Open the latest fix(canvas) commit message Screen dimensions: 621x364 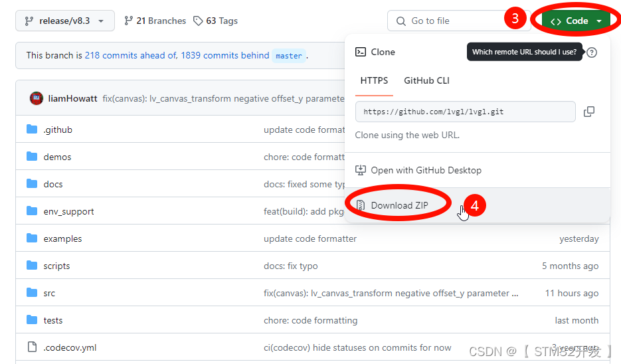click(223, 98)
